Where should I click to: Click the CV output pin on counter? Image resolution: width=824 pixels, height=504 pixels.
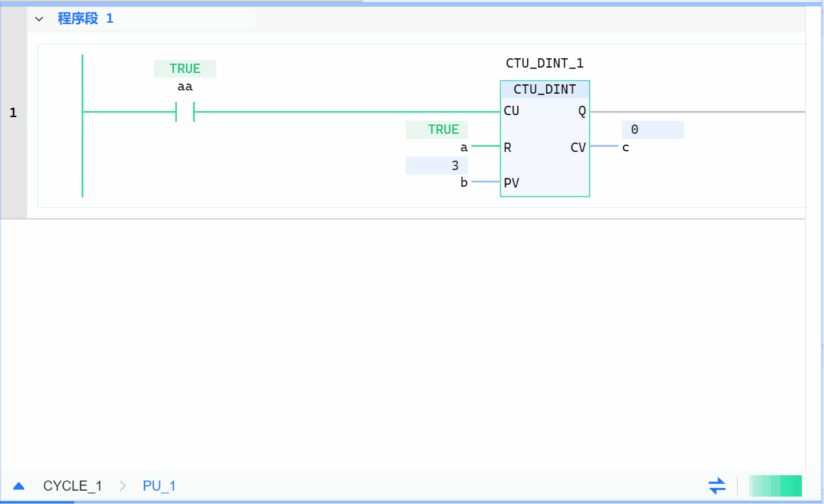click(578, 147)
